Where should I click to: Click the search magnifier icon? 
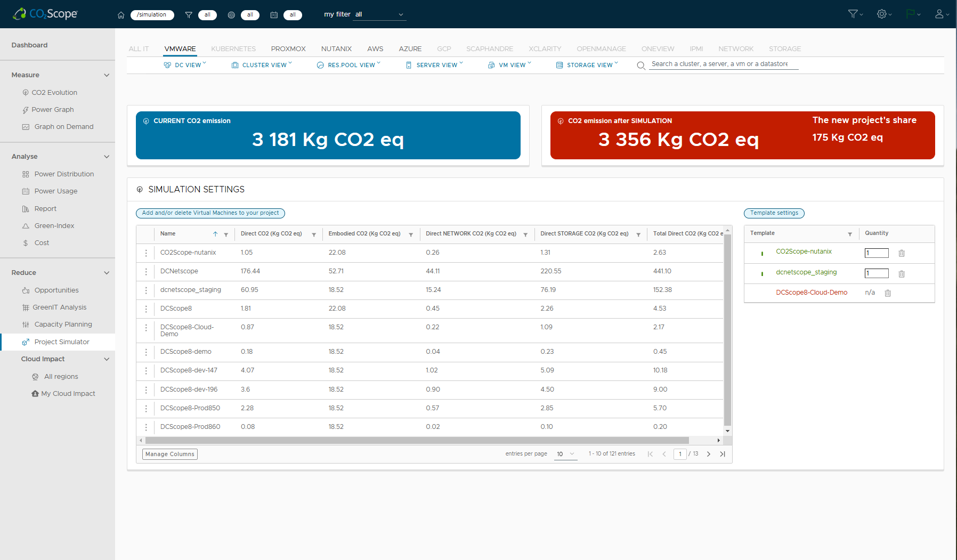(641, 66)
